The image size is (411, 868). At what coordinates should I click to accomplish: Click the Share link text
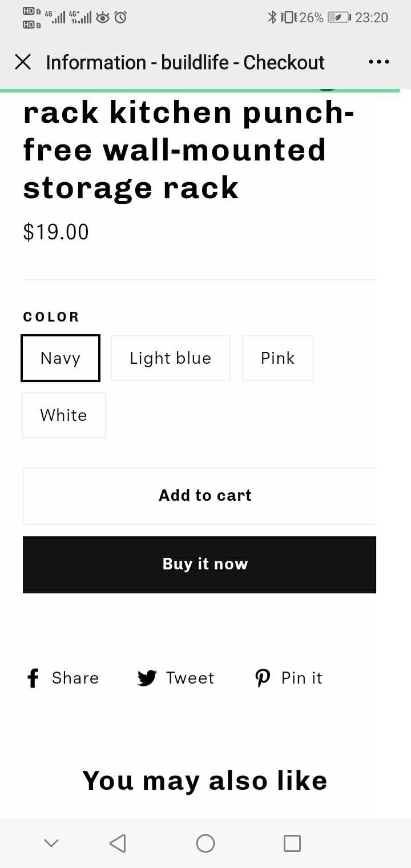75,678
